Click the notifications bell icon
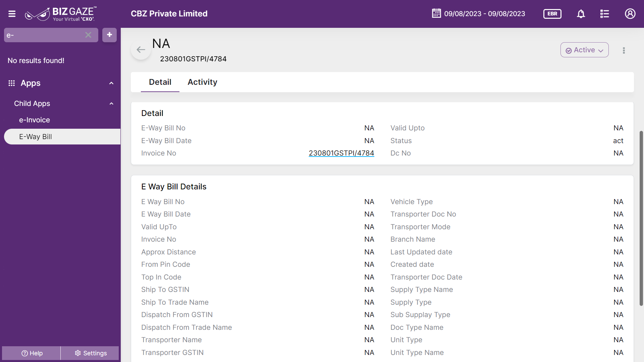 581,14
